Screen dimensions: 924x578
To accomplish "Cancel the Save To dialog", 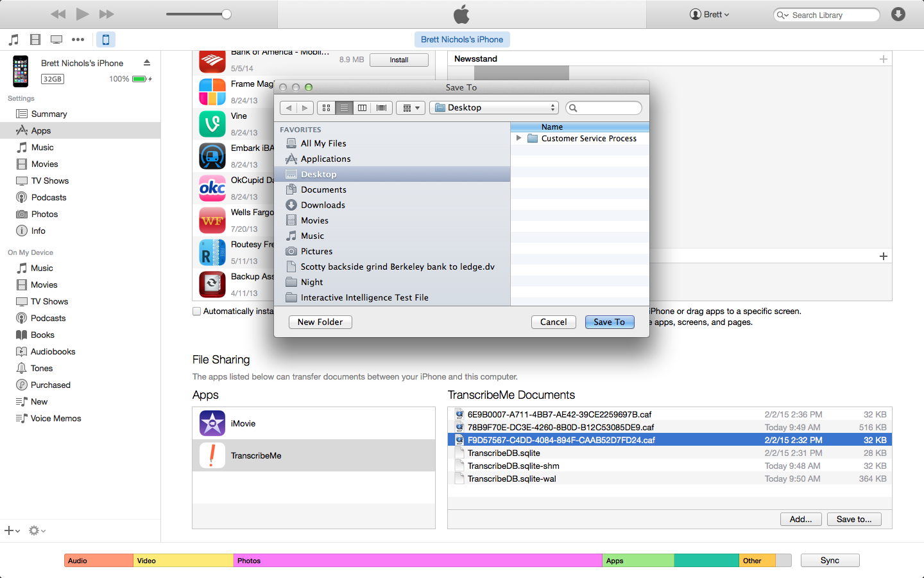I will point(554,322).
